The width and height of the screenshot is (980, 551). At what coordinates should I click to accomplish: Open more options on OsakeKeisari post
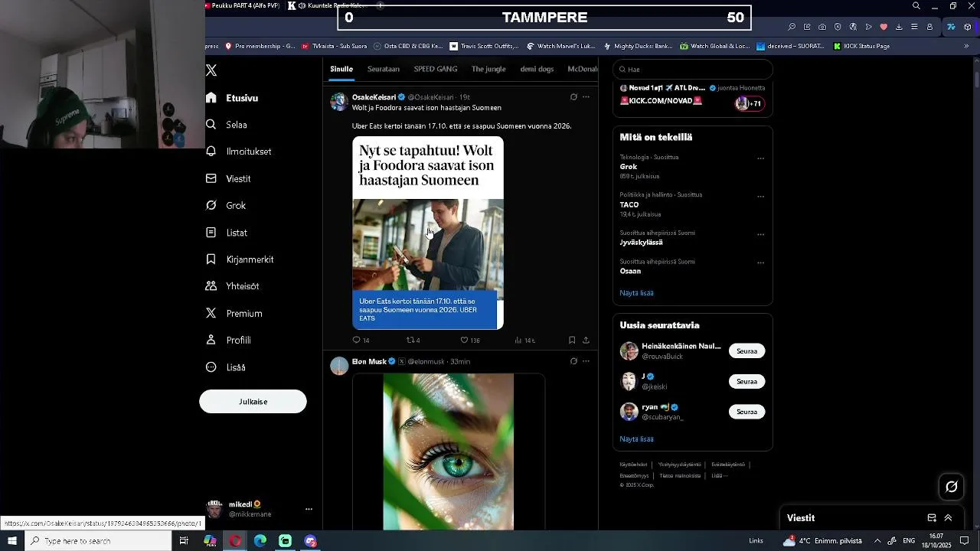point(586,97)
